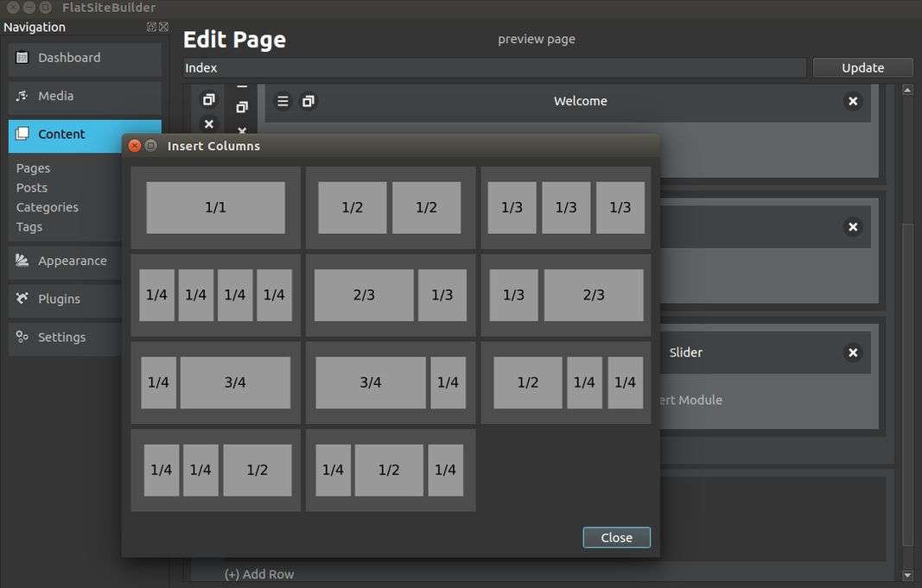The height and width of the screenshot is (588, 922).
Task: Open Categories under Content
Action: click(x=47, y=207)
